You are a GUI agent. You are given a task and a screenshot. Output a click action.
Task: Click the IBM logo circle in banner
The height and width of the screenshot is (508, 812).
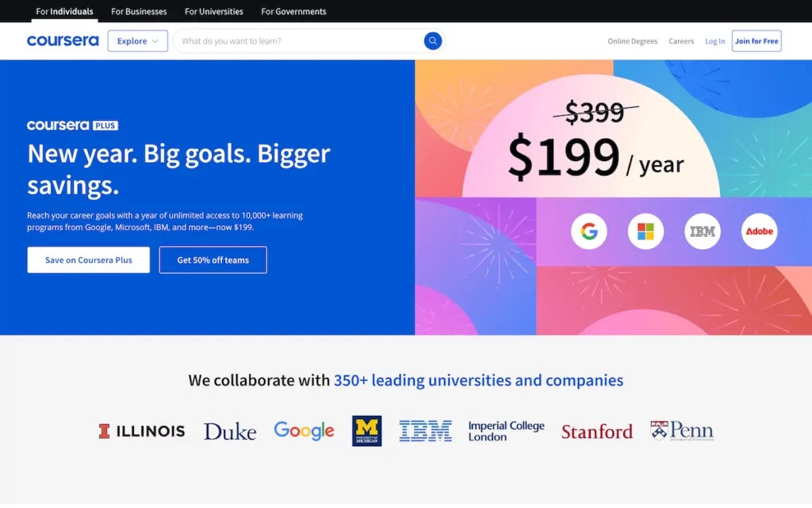click(x=703, y=232)
